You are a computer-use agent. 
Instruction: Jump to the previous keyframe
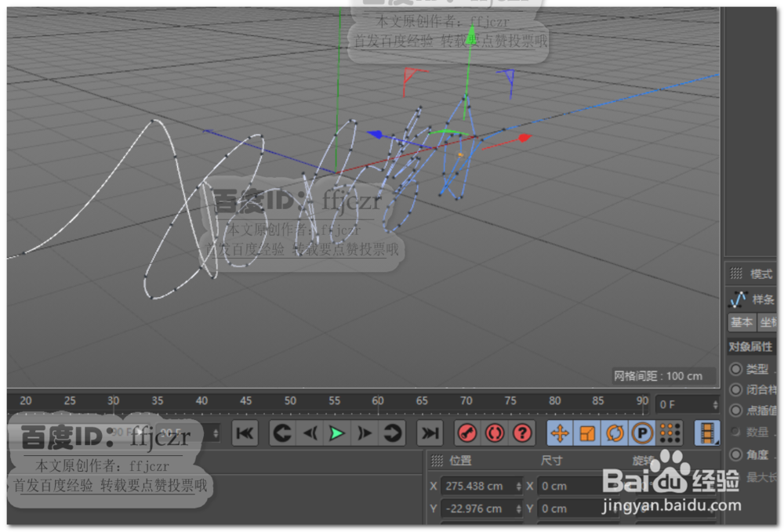[282, 433]
